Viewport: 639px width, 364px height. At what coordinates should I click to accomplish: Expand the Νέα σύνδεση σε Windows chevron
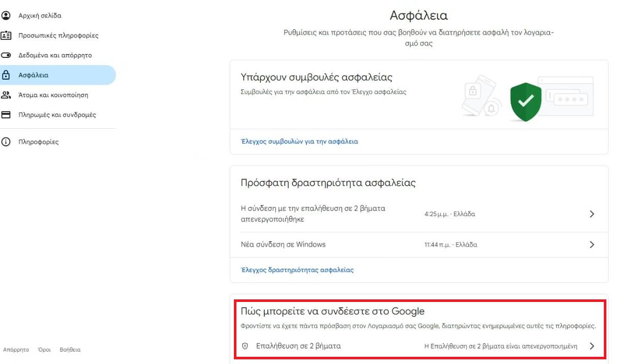click(x=592, y=245)
